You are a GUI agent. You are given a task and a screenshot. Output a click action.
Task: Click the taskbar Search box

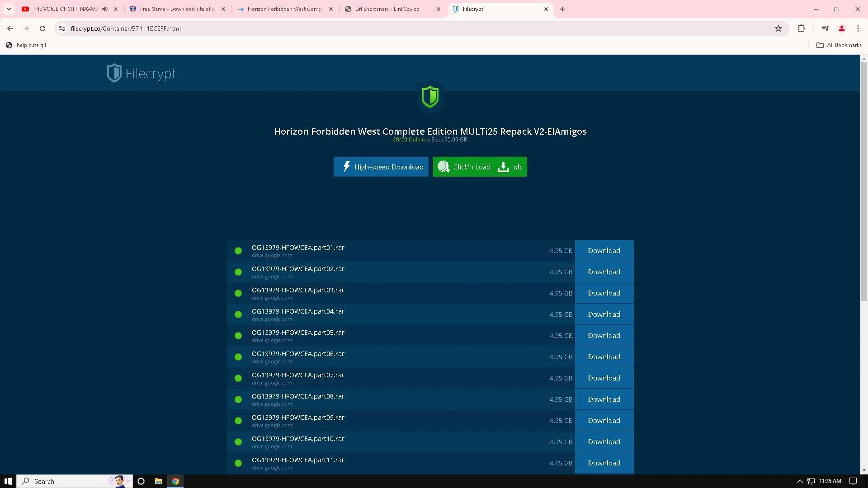coord(75,481)
